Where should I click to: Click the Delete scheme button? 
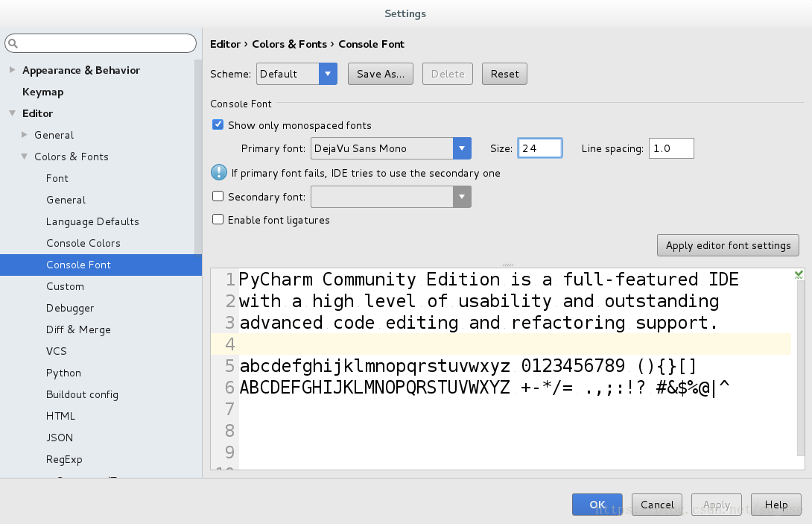(448, 74)
